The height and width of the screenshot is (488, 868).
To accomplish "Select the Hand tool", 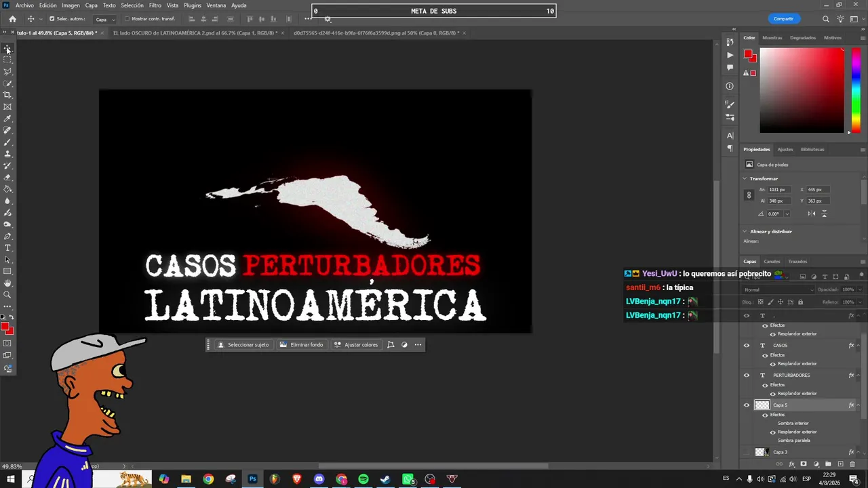I will [7, 283].
